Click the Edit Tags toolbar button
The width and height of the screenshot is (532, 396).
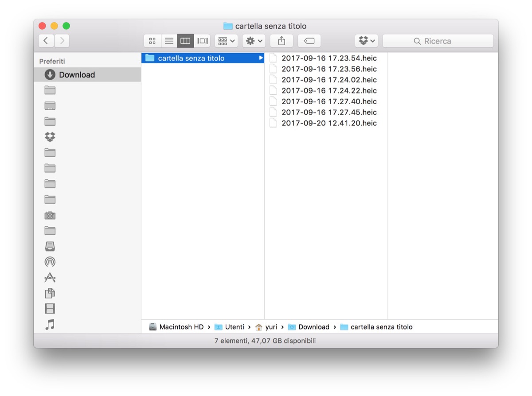309,41
